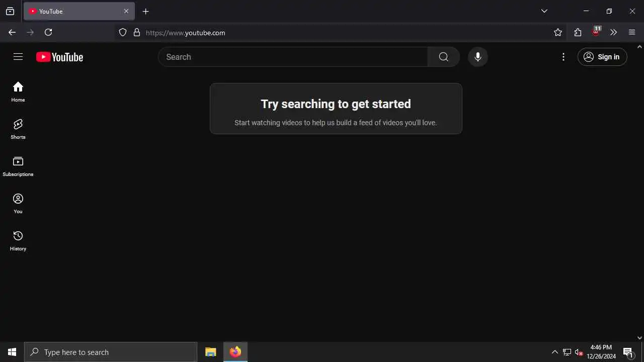Open clock showing 4:46 PM

[x=601, y=352]
